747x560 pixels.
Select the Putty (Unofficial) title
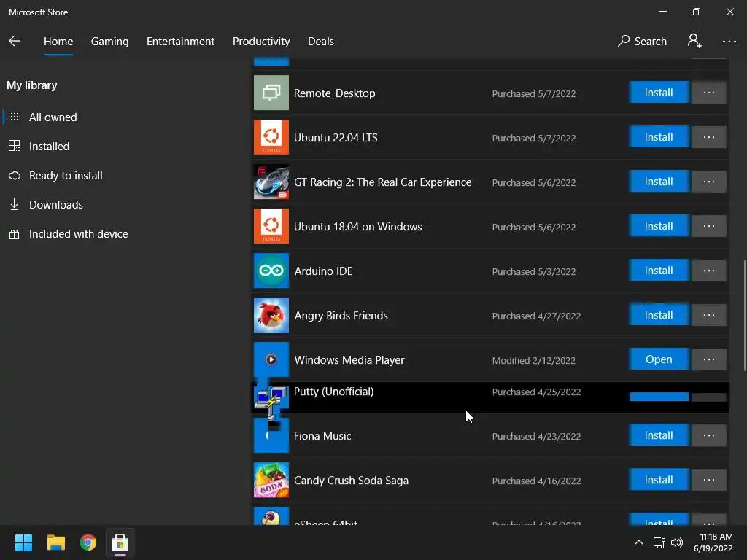(x=333, y=392)
